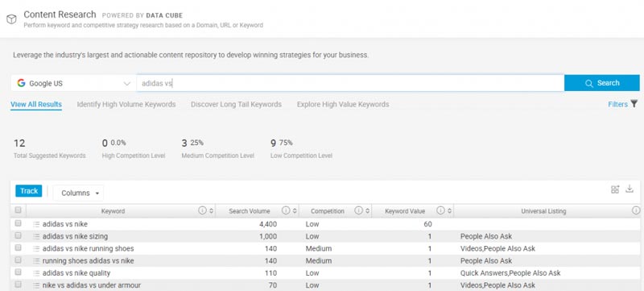Open the Columns dropdown

(78, 193)
